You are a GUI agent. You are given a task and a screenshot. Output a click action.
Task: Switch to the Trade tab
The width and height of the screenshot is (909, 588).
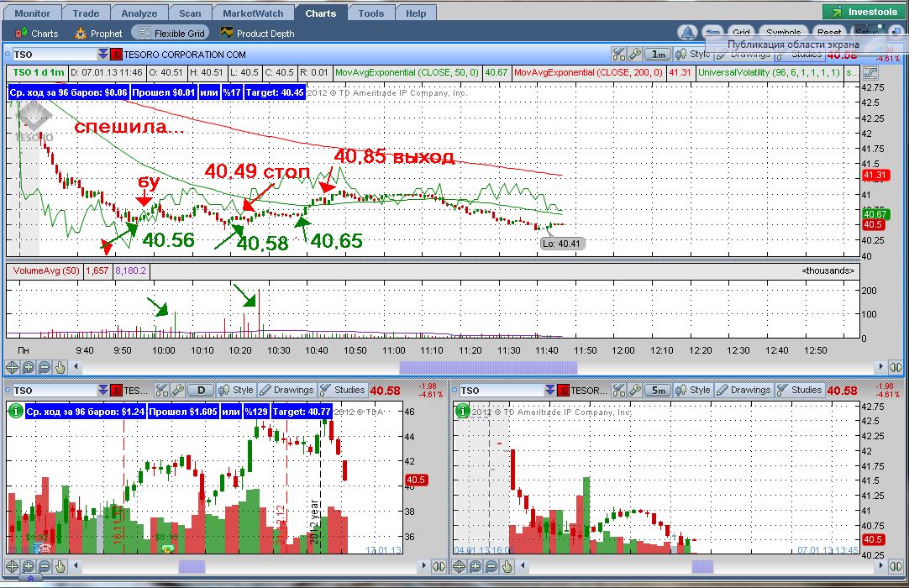click(x=86, y=13)
